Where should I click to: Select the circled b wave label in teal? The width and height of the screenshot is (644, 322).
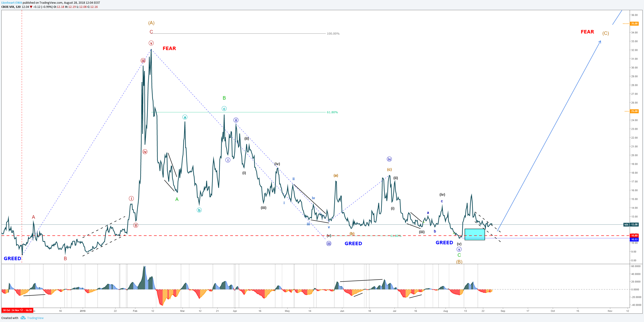point(199,210)
